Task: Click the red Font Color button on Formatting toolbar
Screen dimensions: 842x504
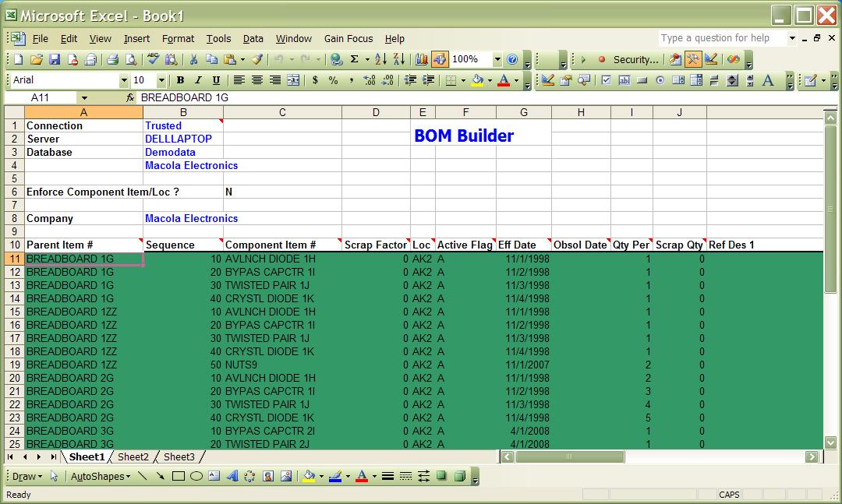Action: click(x=504, y=80)
